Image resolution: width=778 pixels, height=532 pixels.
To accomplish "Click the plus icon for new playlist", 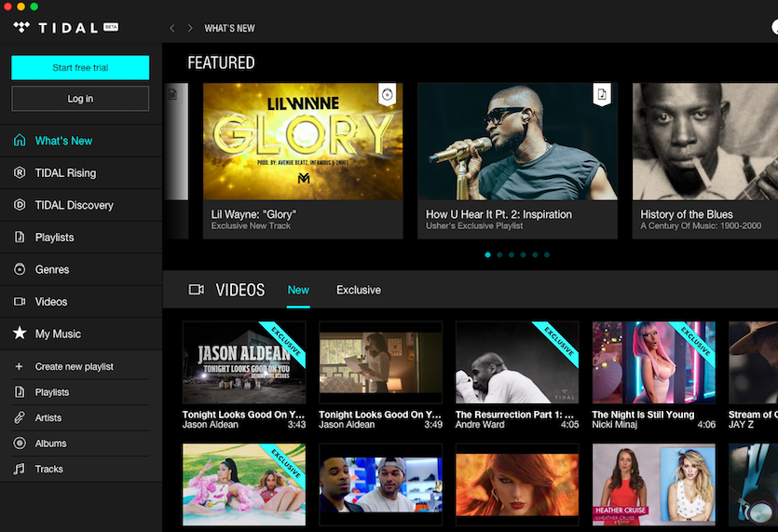I will (19, 366).
